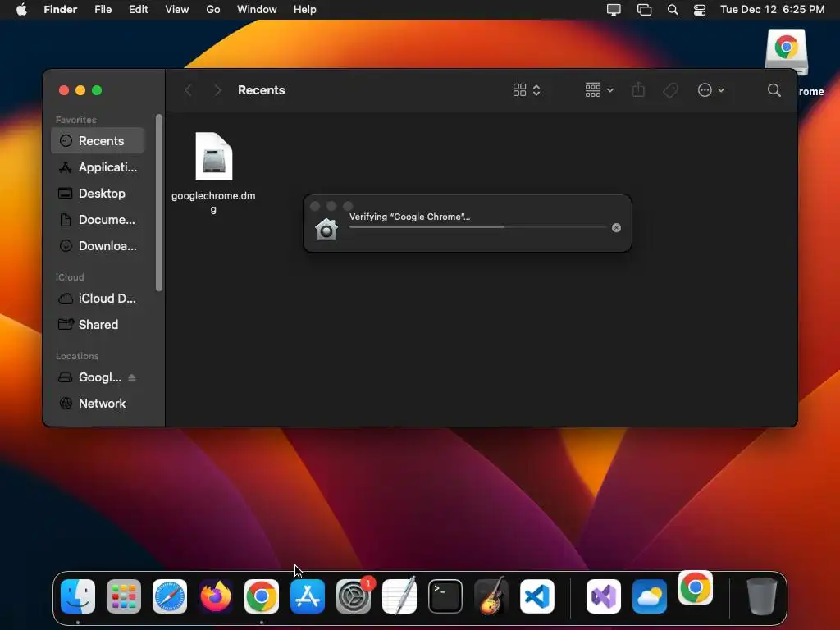Screen dimensions: 840x630
Task: Launch Safari from the Dock
Action: click(x=170, y=596)
